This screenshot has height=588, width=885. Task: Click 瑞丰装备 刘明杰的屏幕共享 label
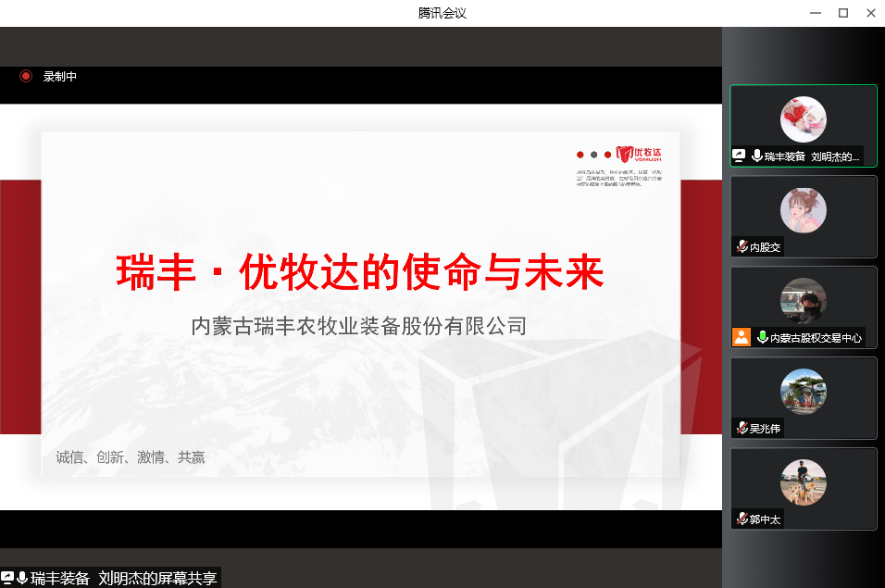(x=124, y=578)
